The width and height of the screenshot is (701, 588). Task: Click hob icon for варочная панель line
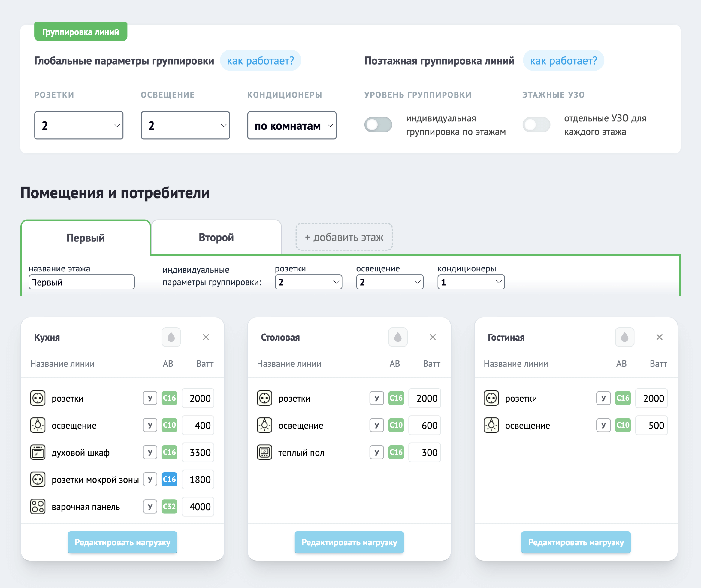click(x=38, y=507)
